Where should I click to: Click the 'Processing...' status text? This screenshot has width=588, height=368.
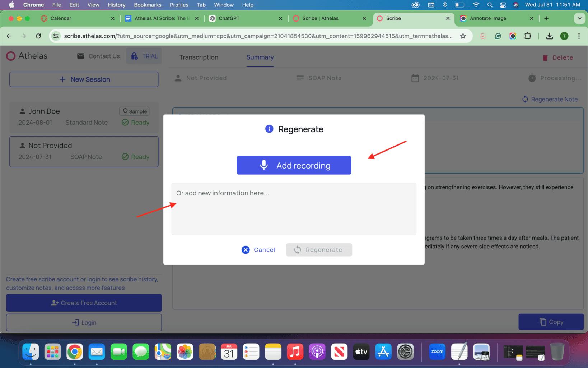click(561, 78)
